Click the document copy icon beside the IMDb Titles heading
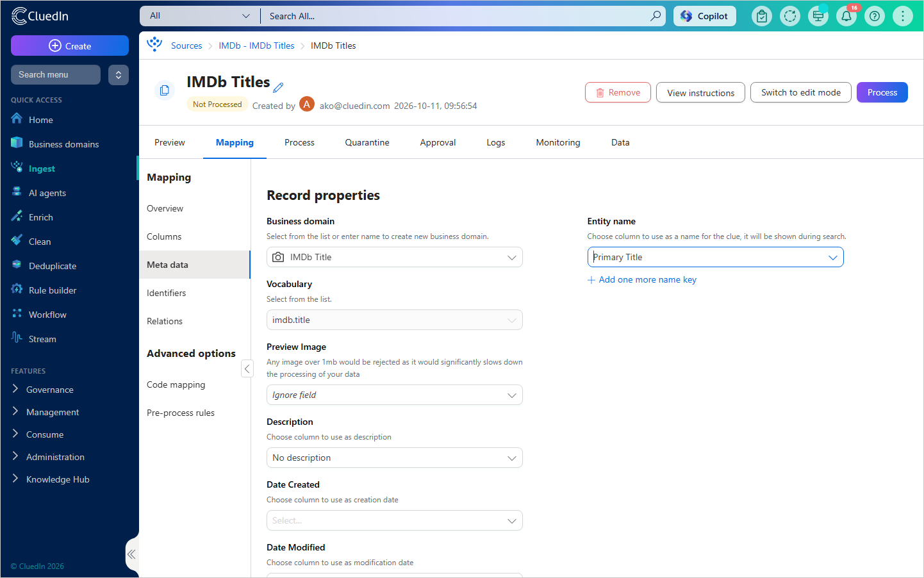Screen dimensions: 924x578 pyautogui.click(x=165, y=90)
